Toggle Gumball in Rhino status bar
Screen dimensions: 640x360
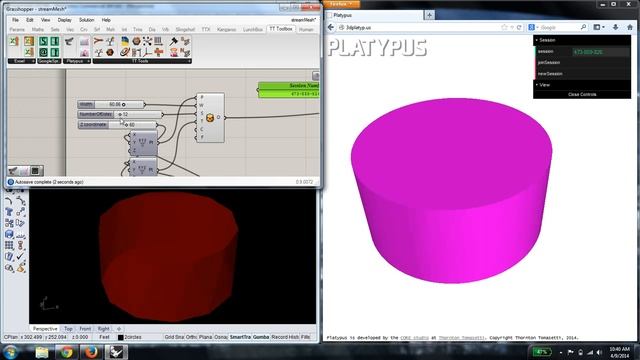pyautogui.click(x=261, y=337)
